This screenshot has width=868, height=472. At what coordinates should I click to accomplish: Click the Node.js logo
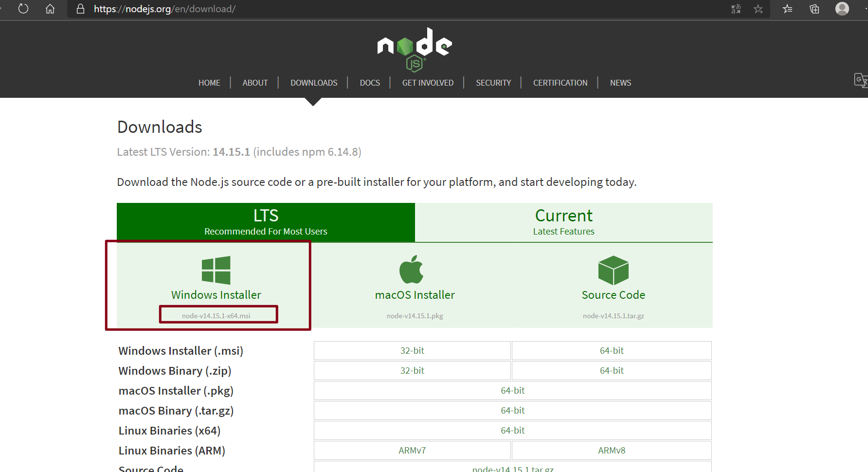415,50
